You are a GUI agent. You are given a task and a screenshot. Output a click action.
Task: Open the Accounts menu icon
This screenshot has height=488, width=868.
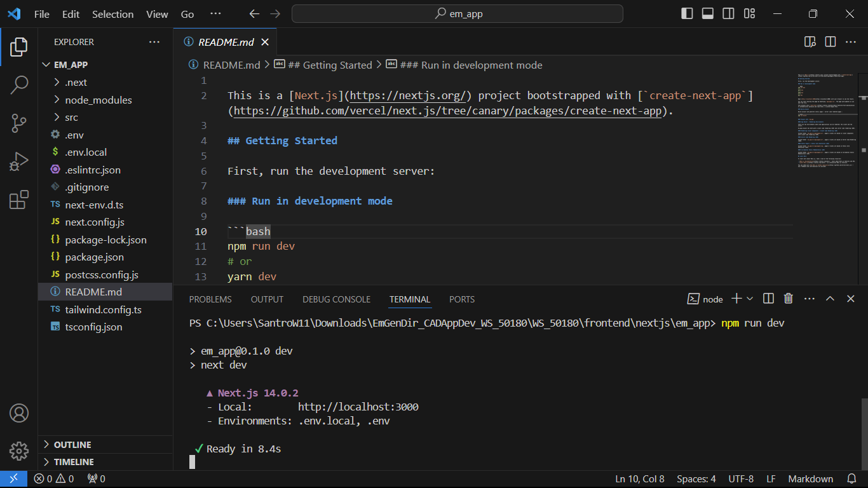tap(19, 413)
